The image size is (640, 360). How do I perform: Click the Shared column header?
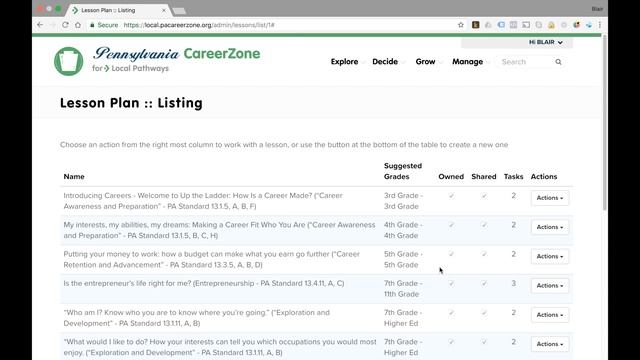(484, 177)
